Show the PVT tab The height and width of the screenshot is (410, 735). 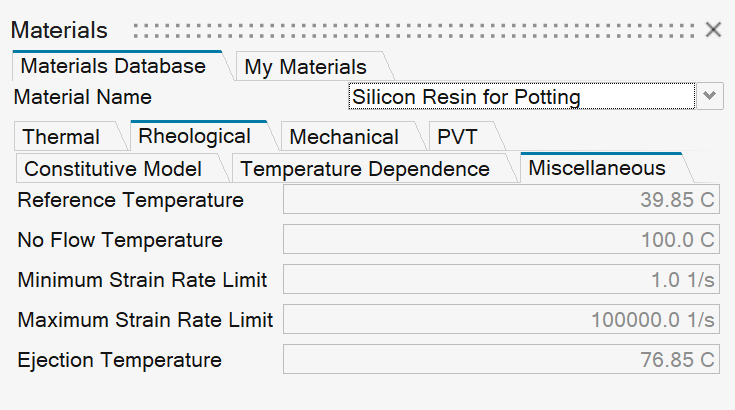click(458, 137)
